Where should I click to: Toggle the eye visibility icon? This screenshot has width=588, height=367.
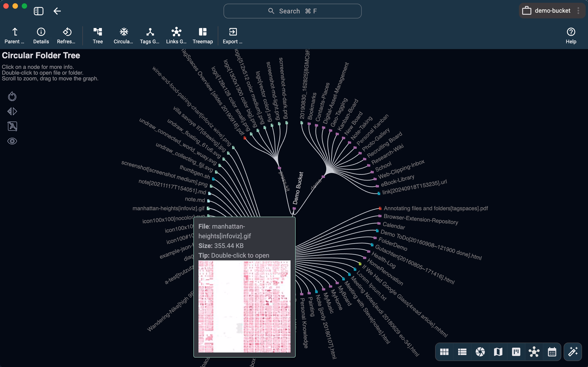pos(12,141)
